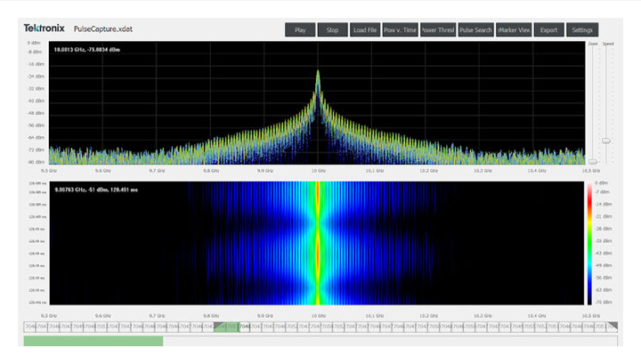Click the spectrum peak at 10 GHz
Image resolution: width=641 pixels, height=364 pixels.
[x=318, y=73]
